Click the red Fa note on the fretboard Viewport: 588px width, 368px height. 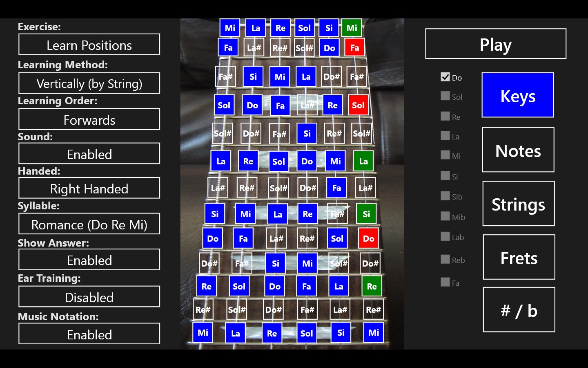pos(354,48)
